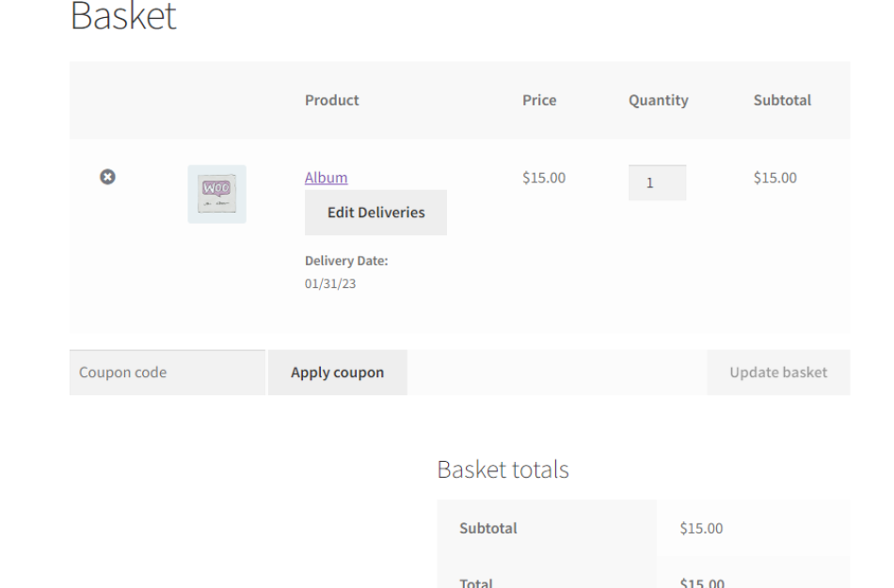
Task: Click the Quantity column header
Action: pos(658,100)
